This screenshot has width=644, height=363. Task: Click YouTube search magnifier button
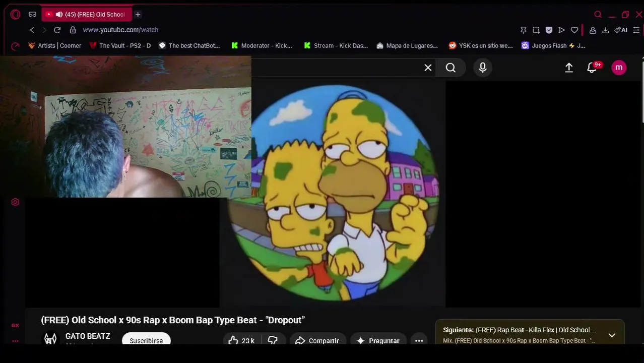click(450, 68)
